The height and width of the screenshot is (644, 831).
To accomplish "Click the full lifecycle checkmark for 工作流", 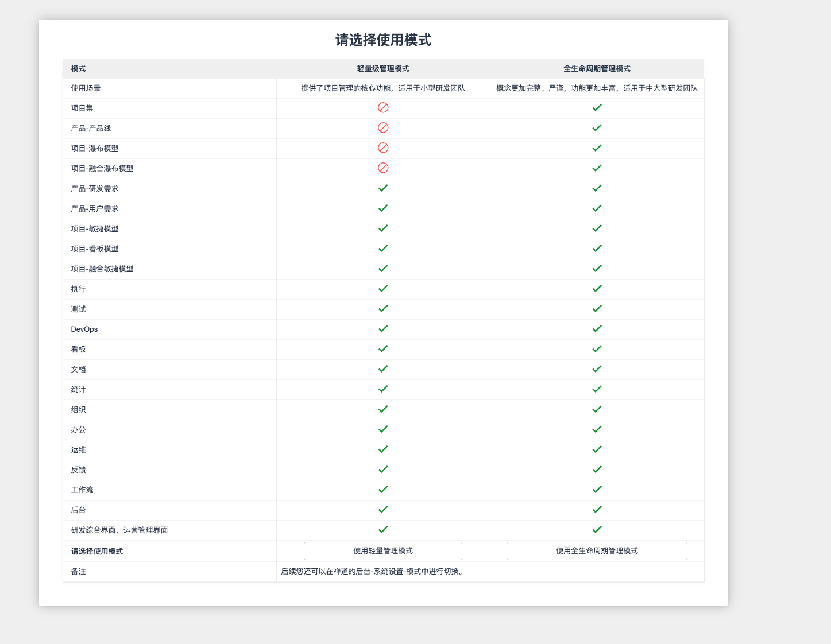I will coord(597,490).
